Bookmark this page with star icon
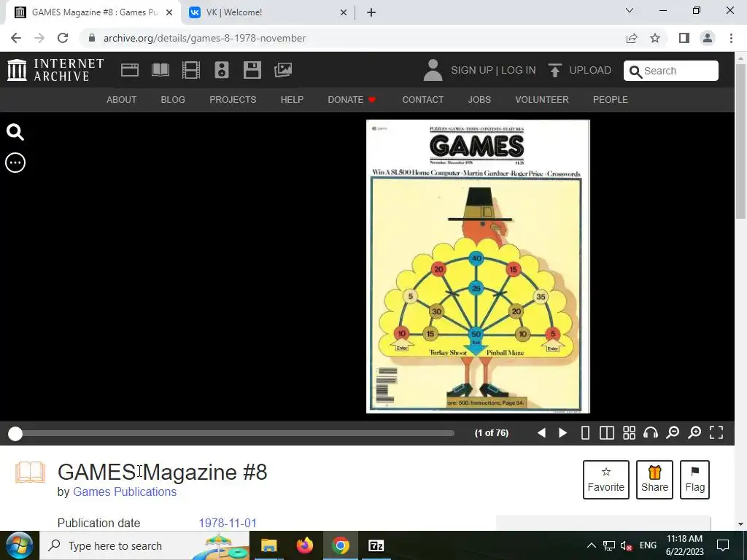This screenshot has height=560, width=747. (655, 38)
